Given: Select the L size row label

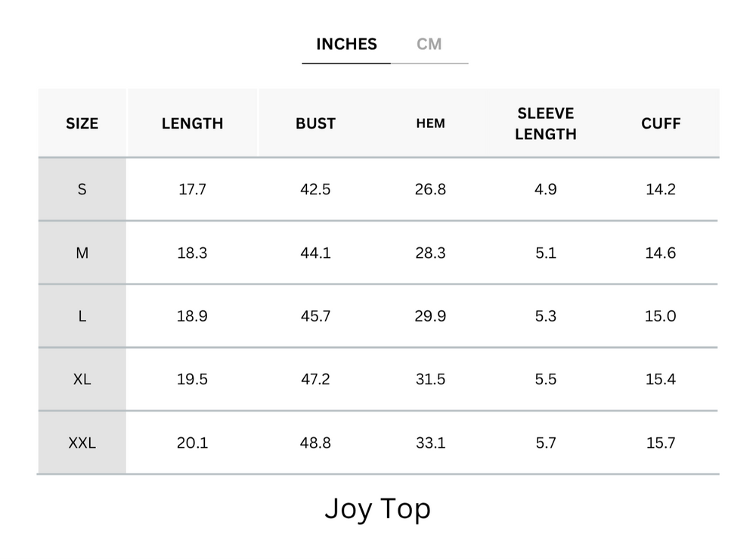Looking at the screenshot, I should tap(82, 316).
